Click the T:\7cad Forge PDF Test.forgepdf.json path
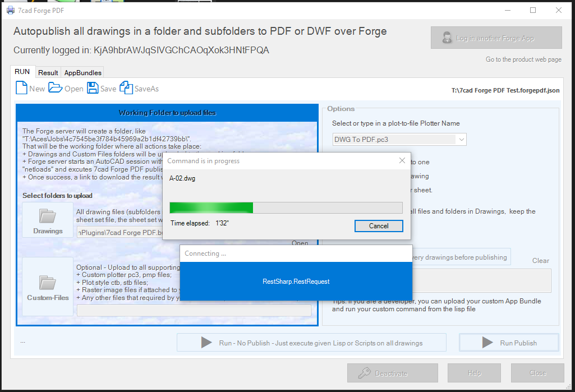 [x=505, y=90]
